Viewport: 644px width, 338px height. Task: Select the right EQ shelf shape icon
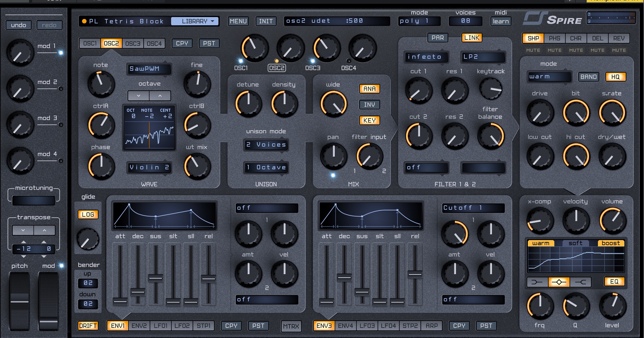click(580, 282)
